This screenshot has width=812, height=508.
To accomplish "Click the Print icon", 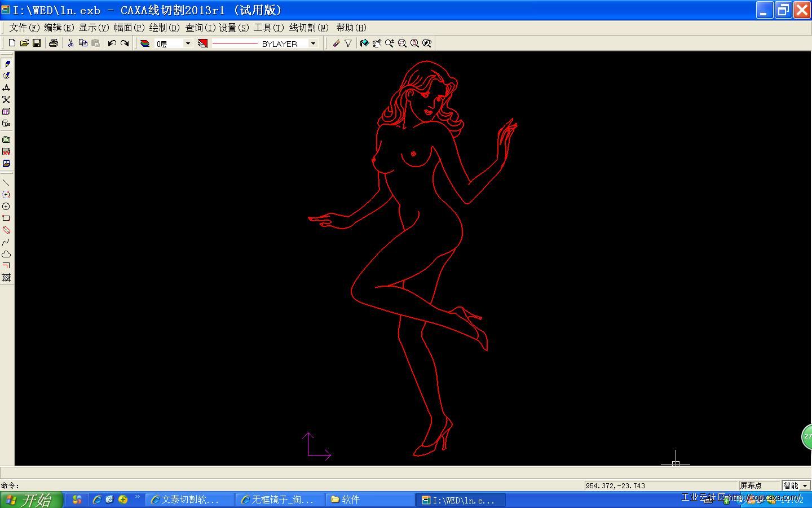I will point(54,43).
